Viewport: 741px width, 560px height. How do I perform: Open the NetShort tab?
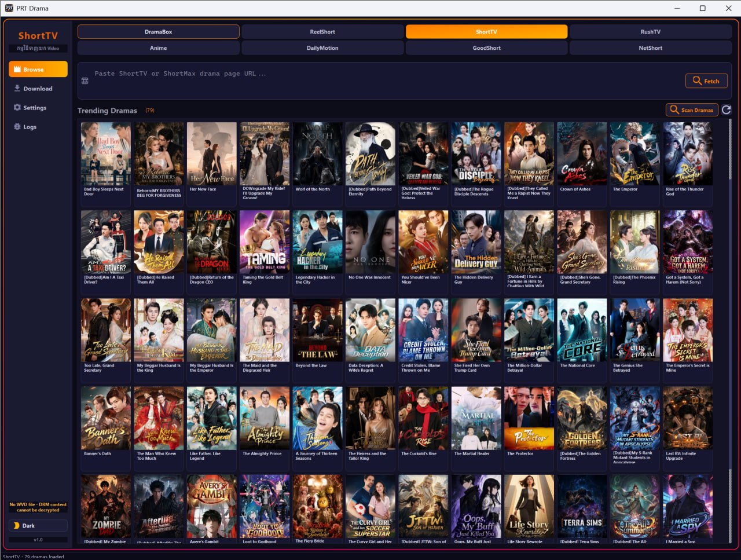[650, 48]
